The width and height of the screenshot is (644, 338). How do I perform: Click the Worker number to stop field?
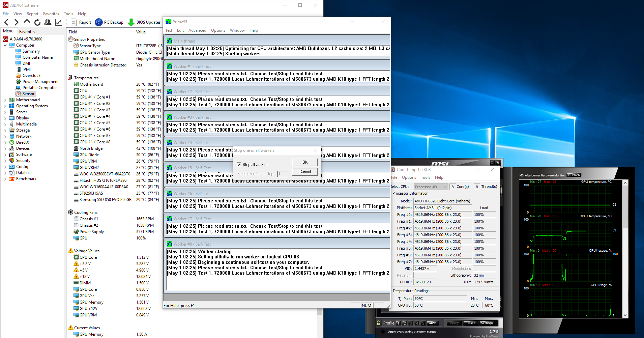[x=283, y=174]
